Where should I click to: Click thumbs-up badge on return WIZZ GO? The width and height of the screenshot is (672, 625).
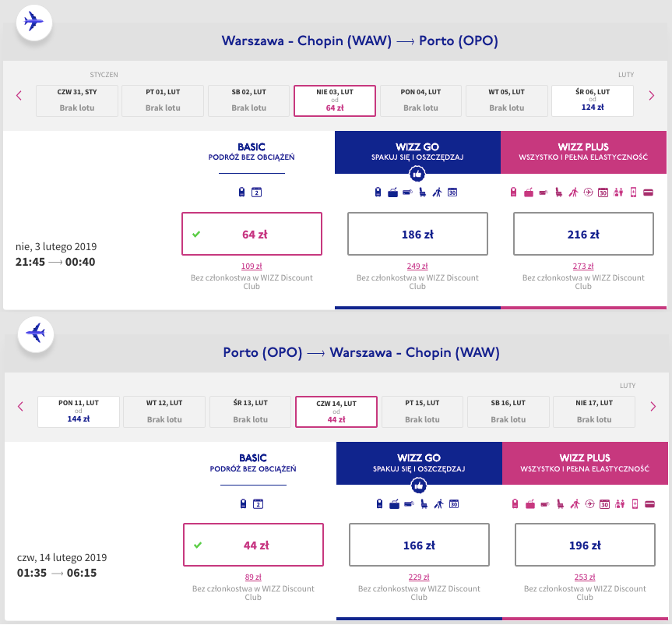(419, 486)
